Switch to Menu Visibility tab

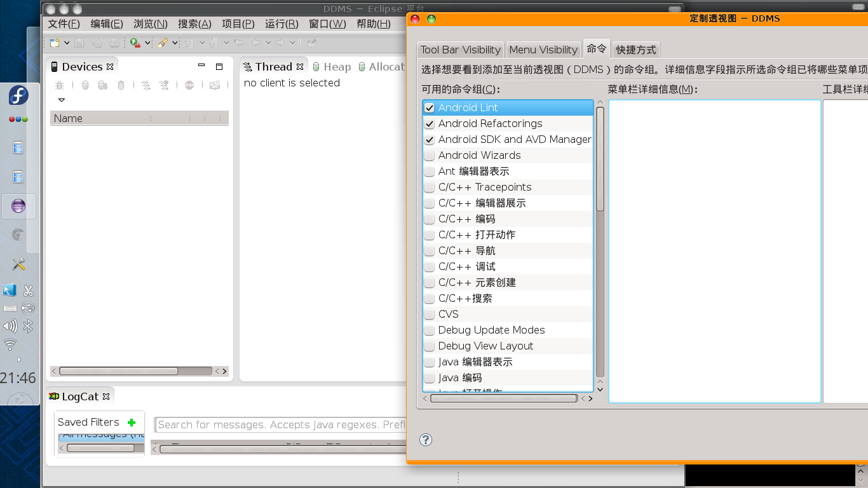point(543,50)
